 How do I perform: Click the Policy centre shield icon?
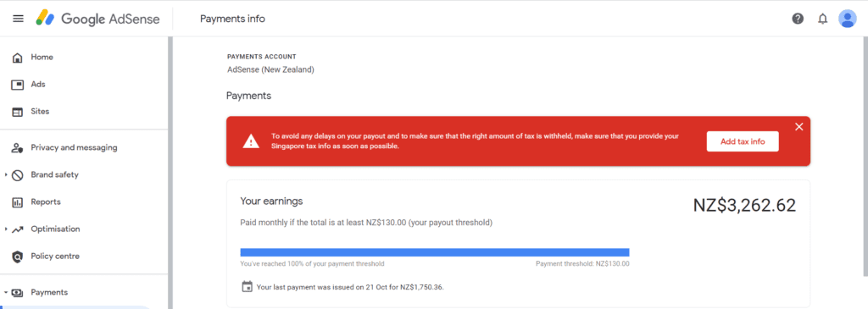pyautogui.click(x=18, y=257)
